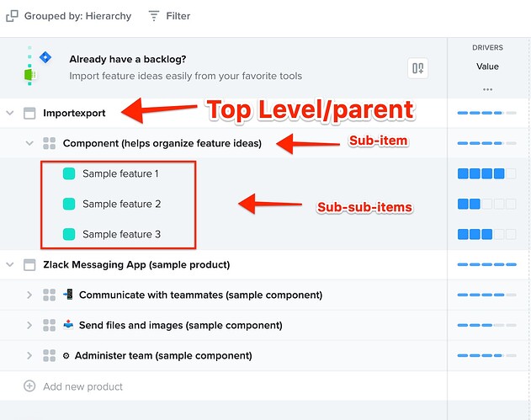The image size is (531, 420).
Task: Adjust the Component row value score bar
Action: tap(487, 143)
